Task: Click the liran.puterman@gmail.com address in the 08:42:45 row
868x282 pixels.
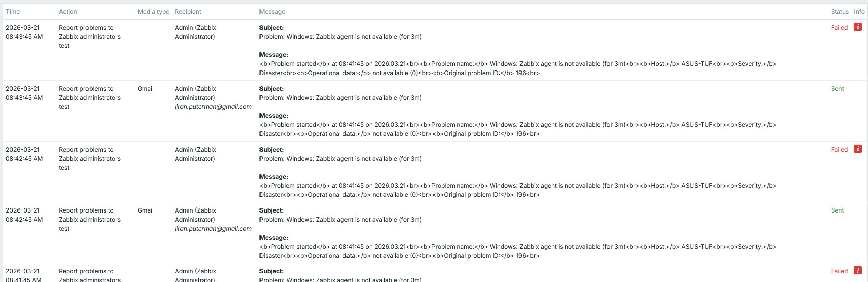Action: [x=213, y=229]
